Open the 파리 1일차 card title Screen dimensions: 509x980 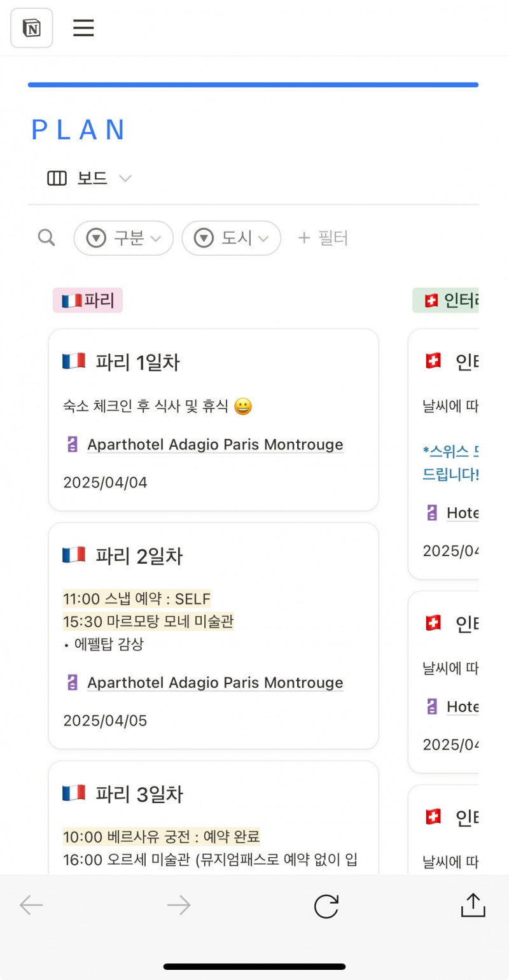point(137,363)
